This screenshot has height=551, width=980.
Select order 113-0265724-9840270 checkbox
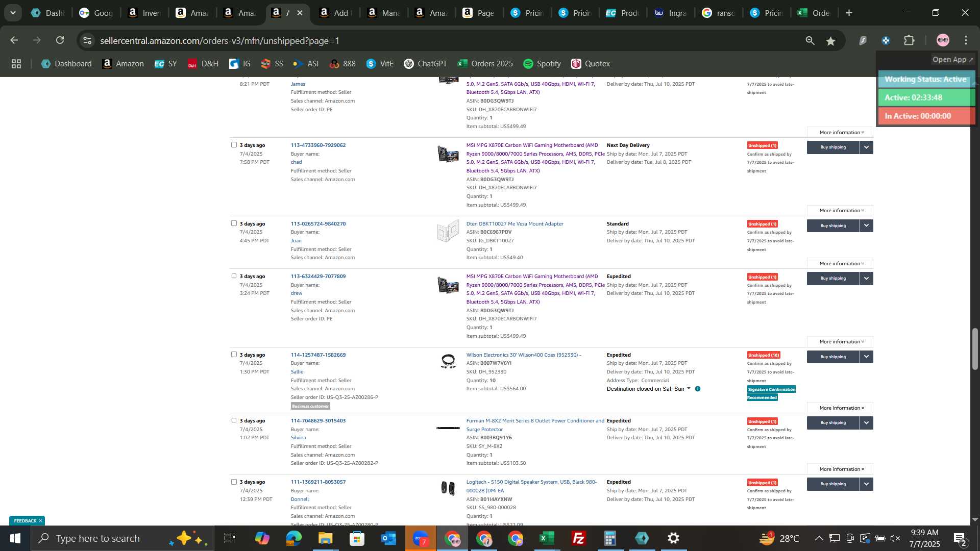coord(234,223)
